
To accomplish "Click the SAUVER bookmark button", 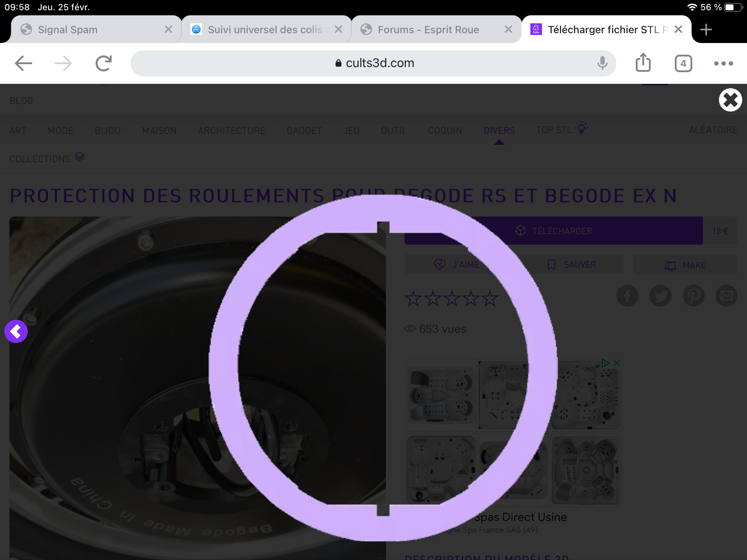I will pyautogui.click(x=571, y=264).
